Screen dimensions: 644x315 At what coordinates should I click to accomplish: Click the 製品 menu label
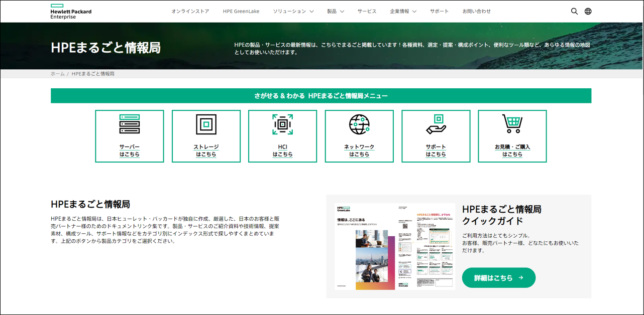tap(332, 11)
